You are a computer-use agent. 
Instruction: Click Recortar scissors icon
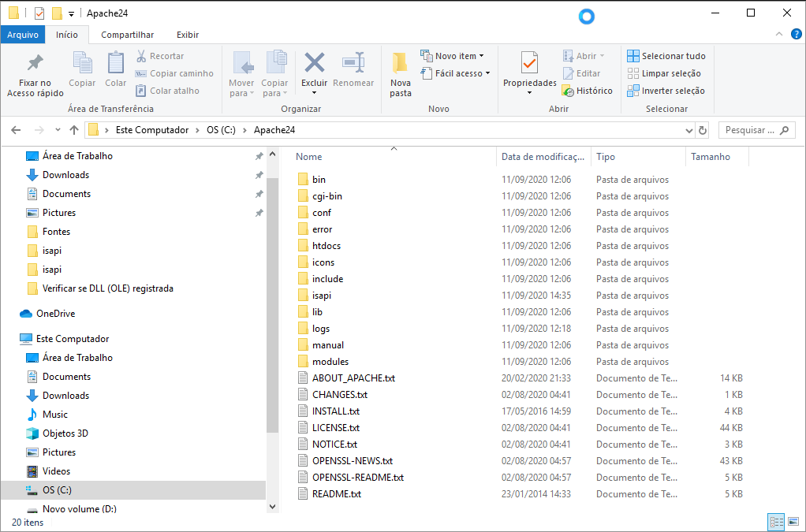point(141,56)
